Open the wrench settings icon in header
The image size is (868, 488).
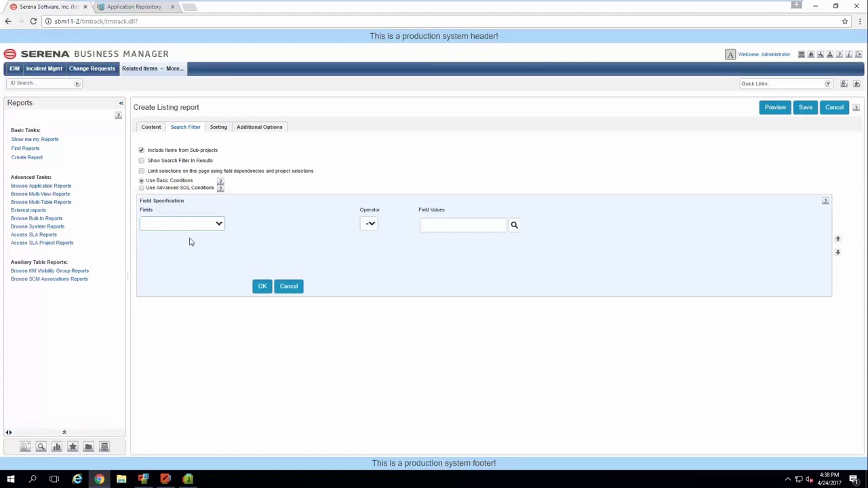click(x=821, y=54)
